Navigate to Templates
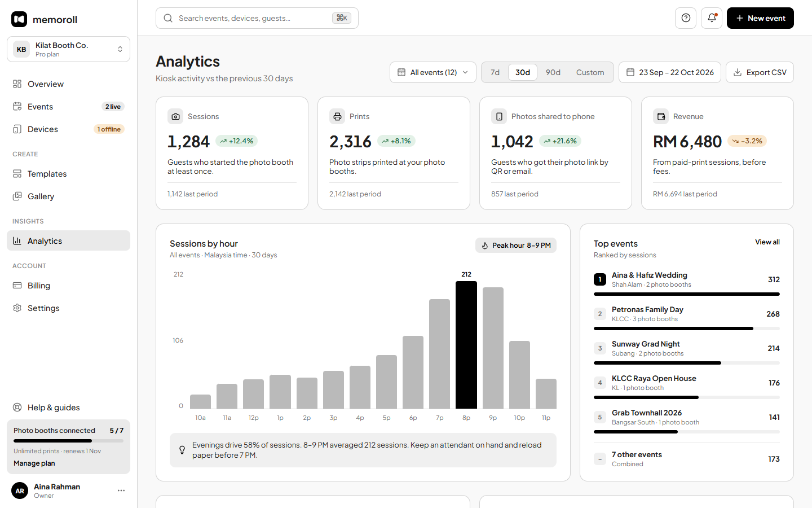The image size is (812, 508). (68, 174)
